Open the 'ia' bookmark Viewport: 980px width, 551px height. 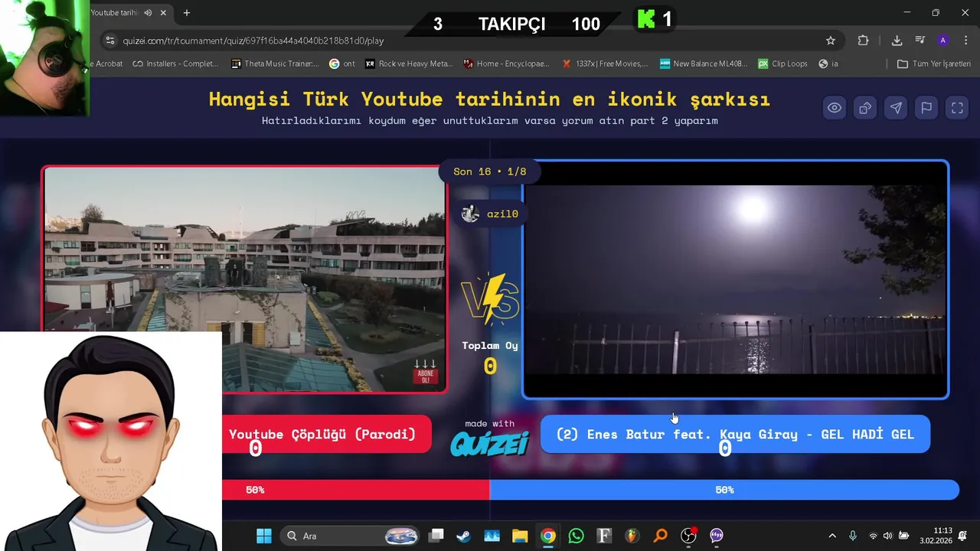(828, 64)
